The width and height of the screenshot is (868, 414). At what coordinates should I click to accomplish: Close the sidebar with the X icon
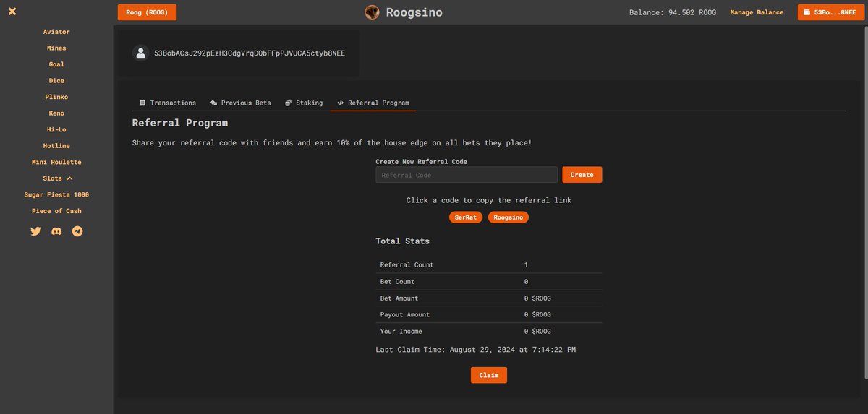pos(12,12)
